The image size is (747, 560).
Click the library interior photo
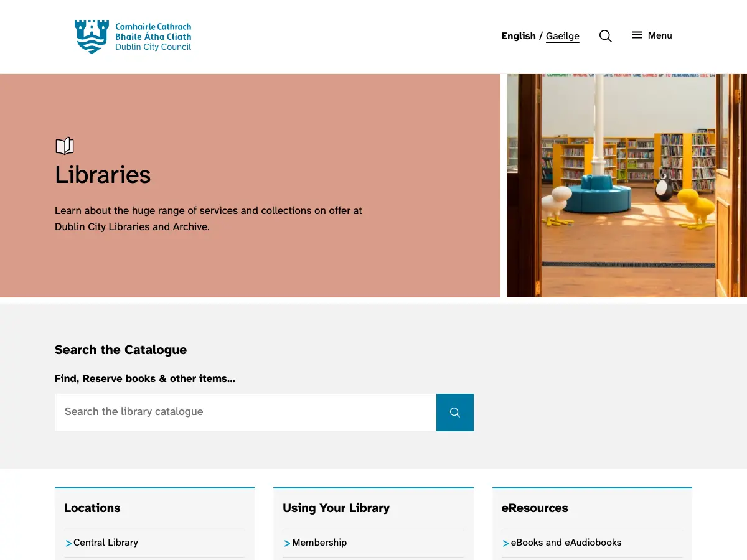coord(627,185)
